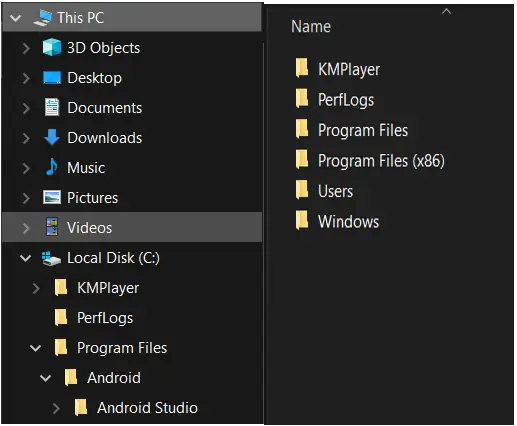
Task: Click the Music note icon
Action: point(52,167)
